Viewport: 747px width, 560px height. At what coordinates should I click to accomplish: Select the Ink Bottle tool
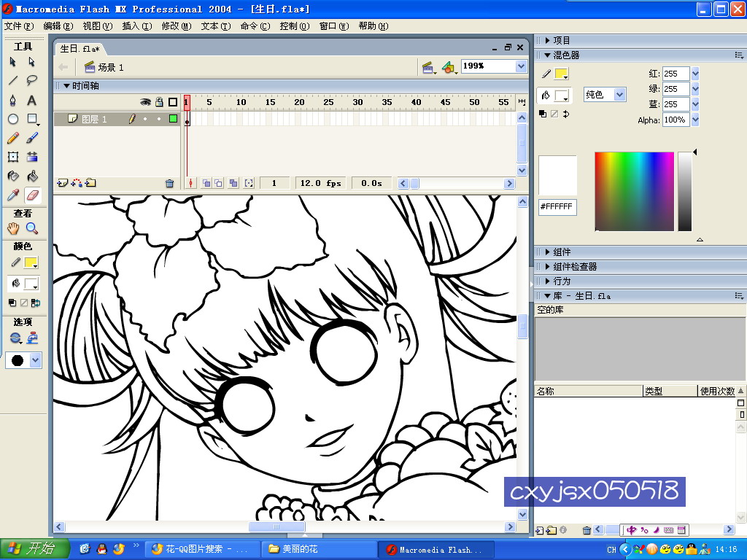[x=13, y=176]
